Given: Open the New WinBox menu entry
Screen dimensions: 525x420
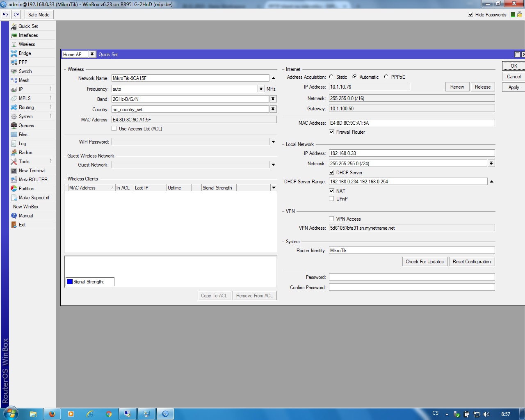Looking at the screenshot, I should tap(26, 207).
